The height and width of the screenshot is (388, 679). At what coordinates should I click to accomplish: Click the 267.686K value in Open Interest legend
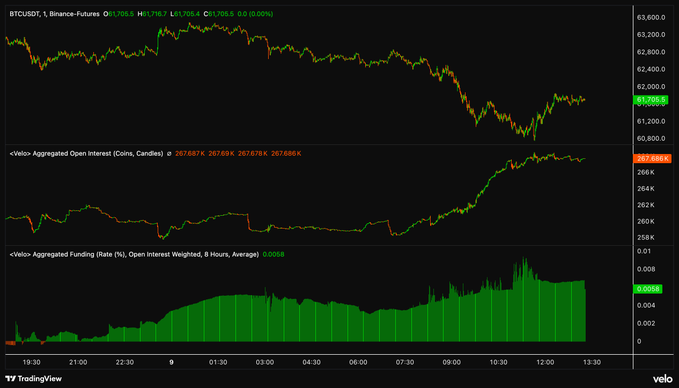(x=286, y=153)
